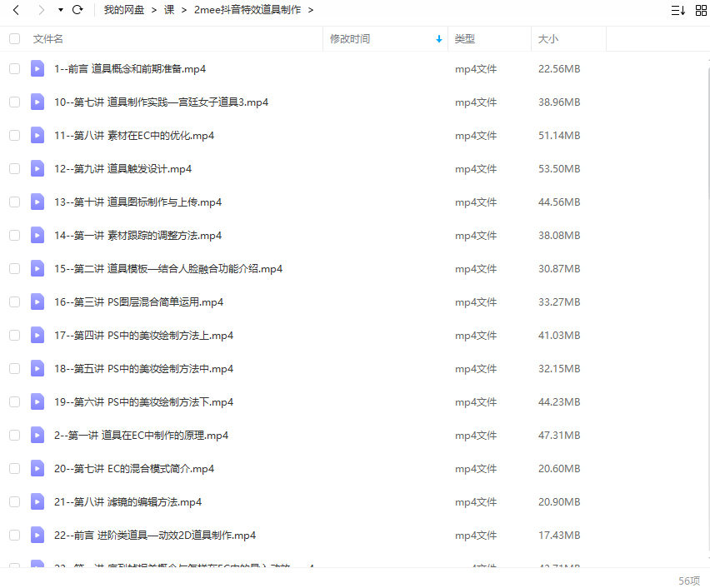Screen dimensions: 710x588
Task: Click the 类型 column header
Action: point(464,38)
